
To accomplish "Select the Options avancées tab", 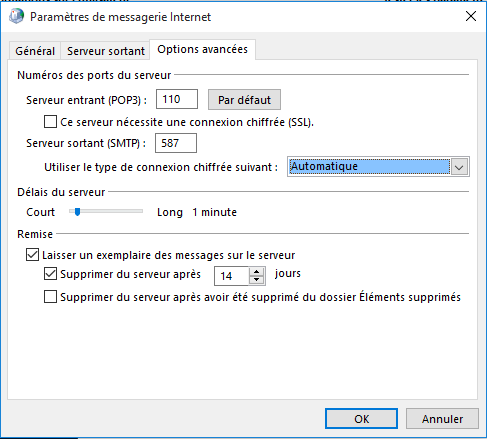I will pos(202,49).
